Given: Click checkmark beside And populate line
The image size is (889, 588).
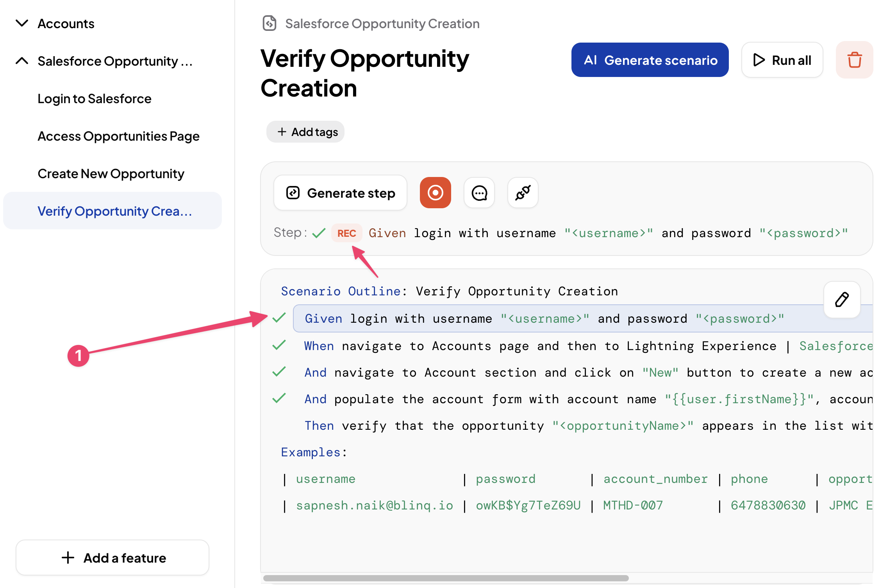Looking at the screenshot, I should coord(279,398).
